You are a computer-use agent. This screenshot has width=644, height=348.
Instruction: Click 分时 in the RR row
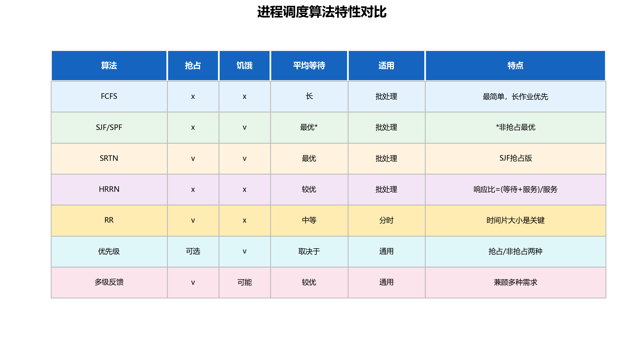[x=386, y=220]
